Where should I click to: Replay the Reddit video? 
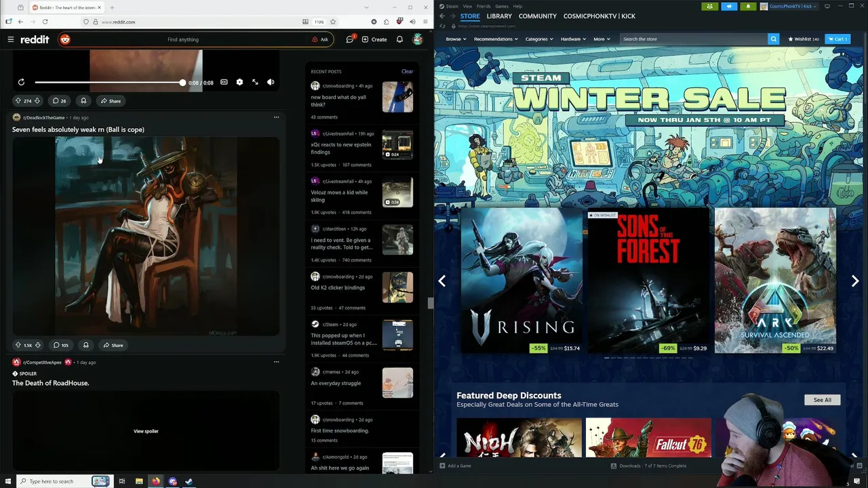tap(21, 82)
